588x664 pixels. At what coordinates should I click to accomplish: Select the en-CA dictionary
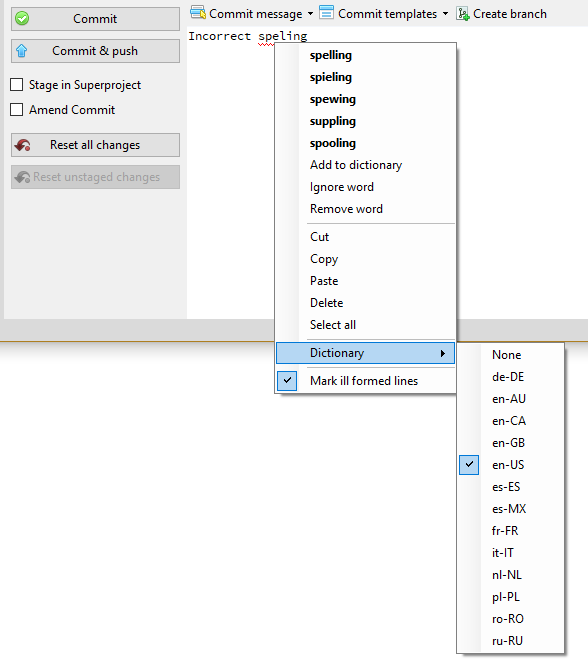(x=509, y=421)
